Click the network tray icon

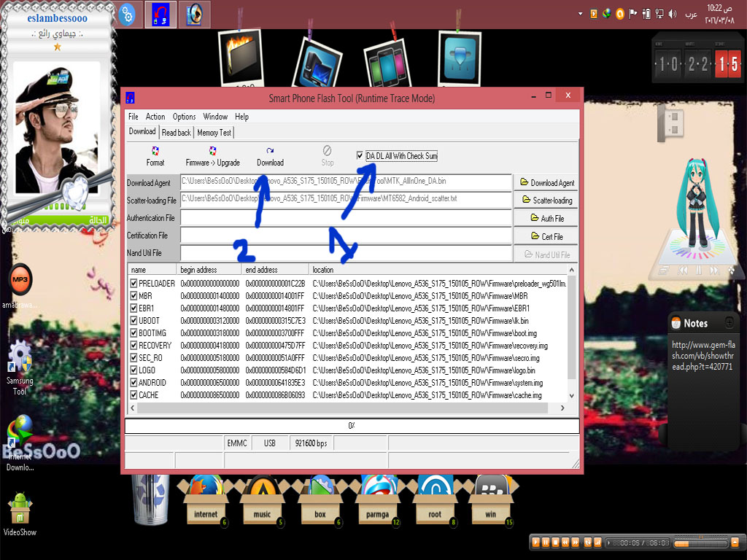click(x=659, y=14)
